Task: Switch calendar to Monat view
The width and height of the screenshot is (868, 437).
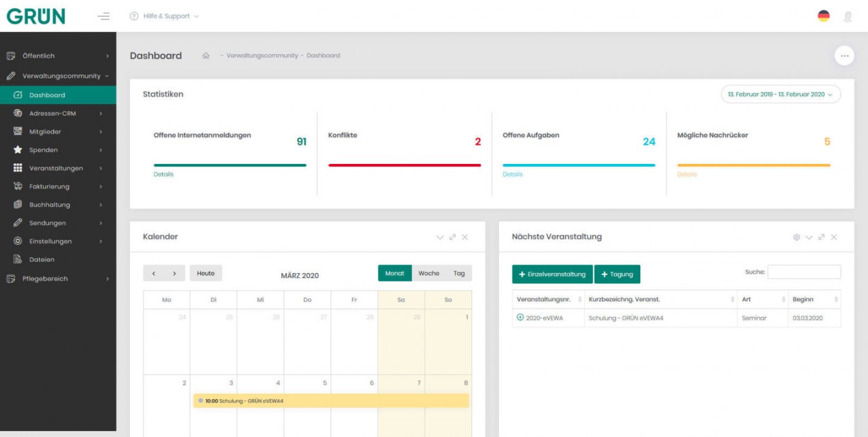Action: [395, 273]
